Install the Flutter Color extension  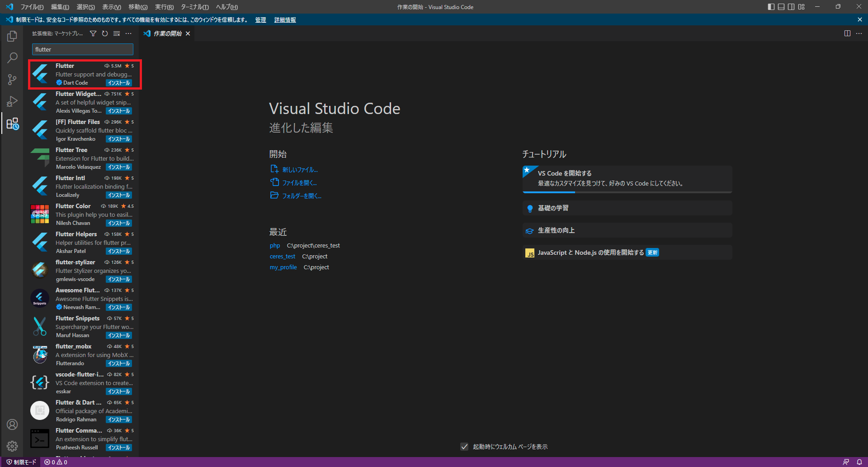point(119,223)
